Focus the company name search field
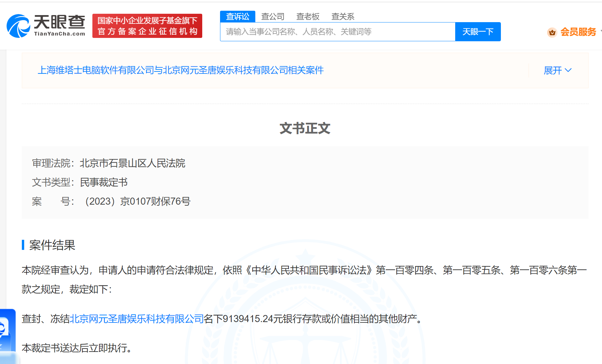This screenshot has width=602, height=364. coord(338,32)
